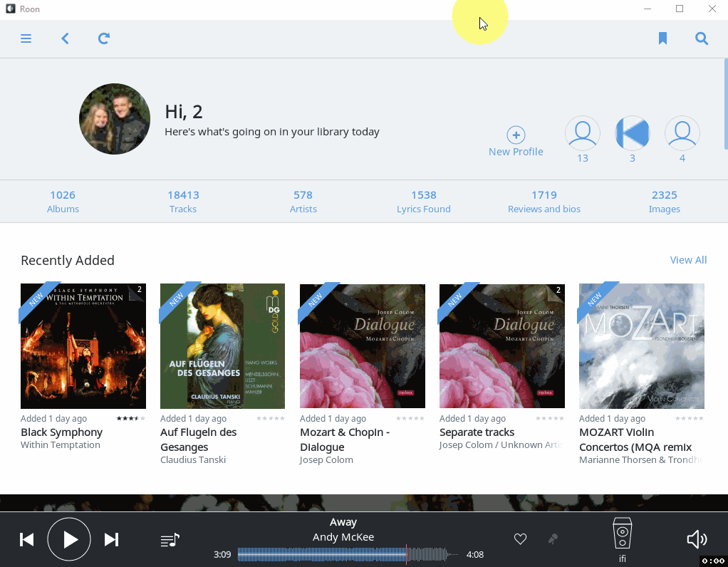Click the New Profile plus icon
The width and height of the screenshot is (728, 567).
pos(516,135)
